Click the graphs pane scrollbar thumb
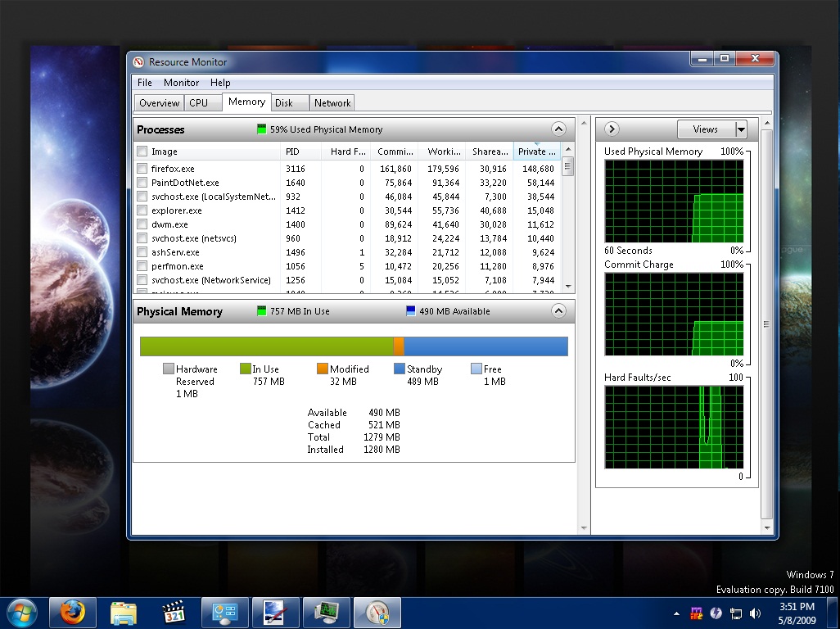 point(766,324)
